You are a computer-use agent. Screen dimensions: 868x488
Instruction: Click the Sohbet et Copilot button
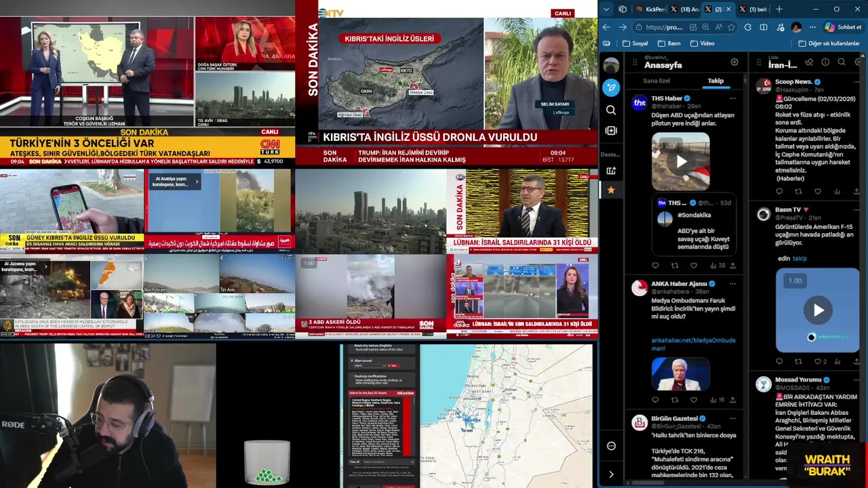[x=844, y=27]
